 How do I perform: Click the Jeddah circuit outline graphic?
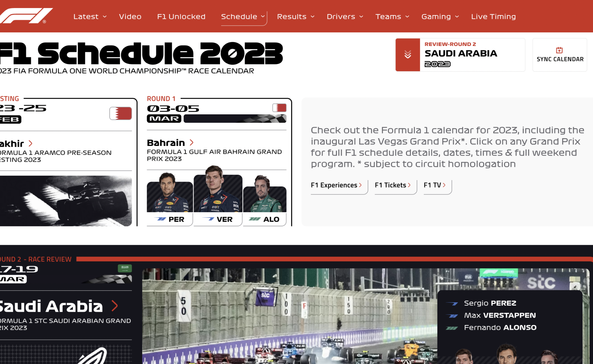pos(92,356)
